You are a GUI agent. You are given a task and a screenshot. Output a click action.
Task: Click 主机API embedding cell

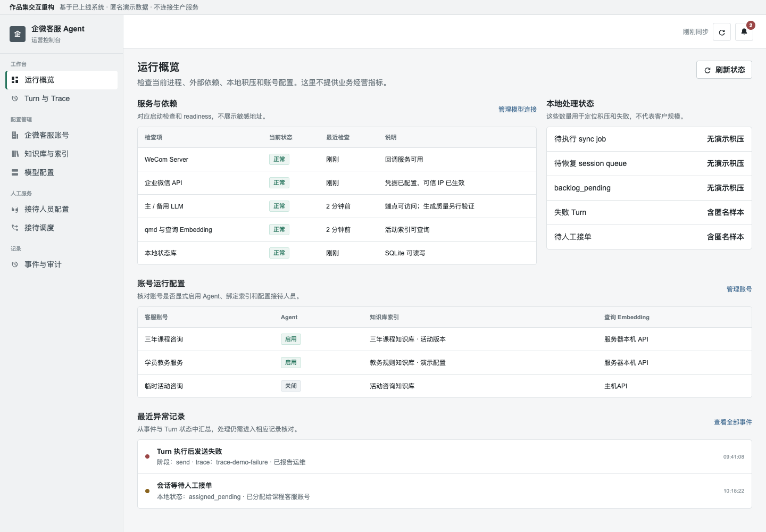tap(616, 386)
